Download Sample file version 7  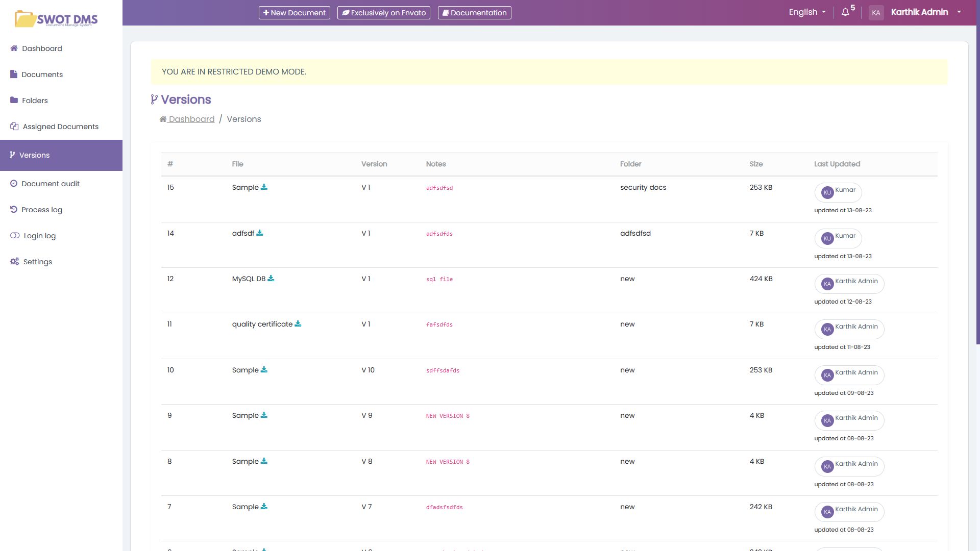point(264,507)
